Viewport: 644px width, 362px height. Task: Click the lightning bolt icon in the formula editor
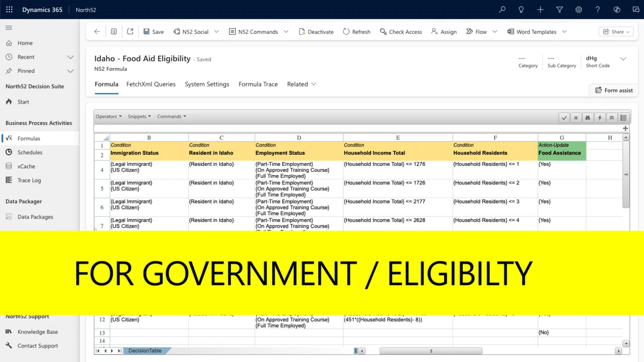tap(600, 118)
